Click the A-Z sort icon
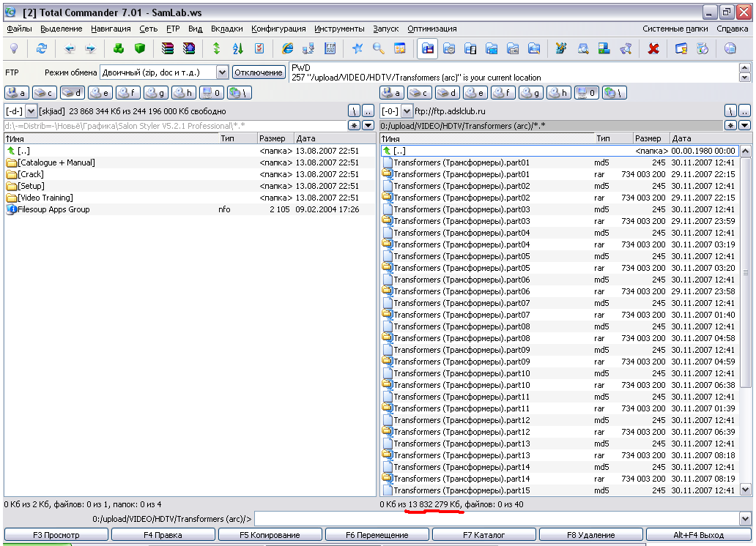Viewport: 756px width, 546px height. pos(237,48)
